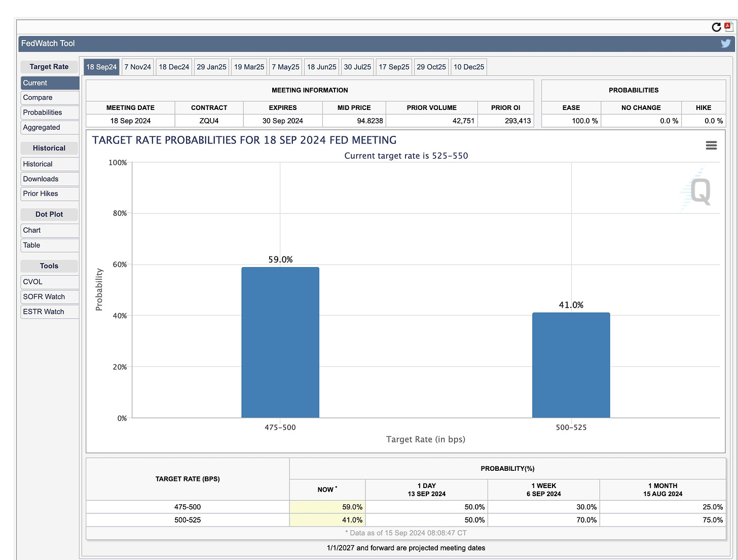This screenshot has width=738, height=560.
Task: Open the 30 Jul25 tab
Action: tap(357, 67)
